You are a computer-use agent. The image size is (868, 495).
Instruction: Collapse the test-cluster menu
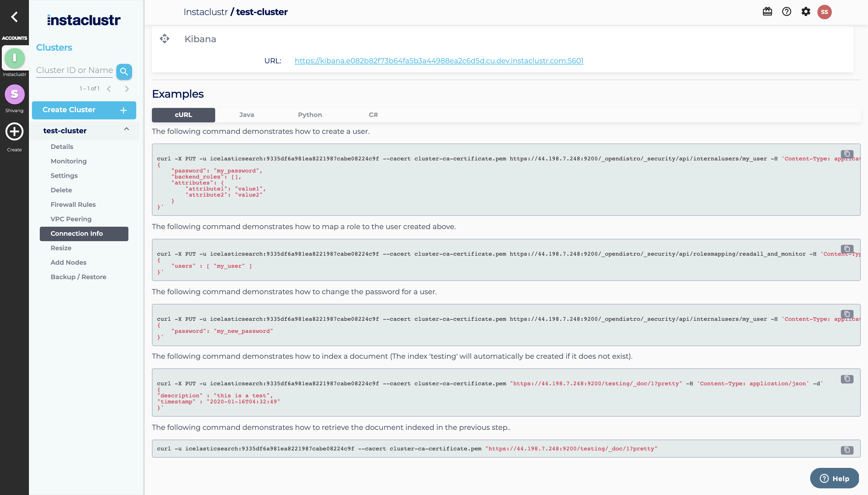(126, 129)
